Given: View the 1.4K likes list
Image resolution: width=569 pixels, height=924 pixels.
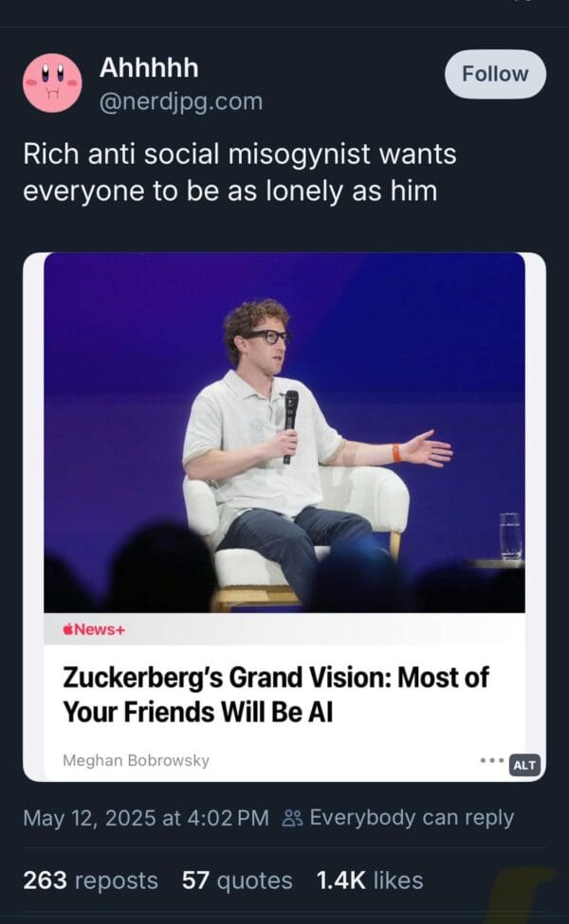Looking at the screenshot, I should [369, 880].
